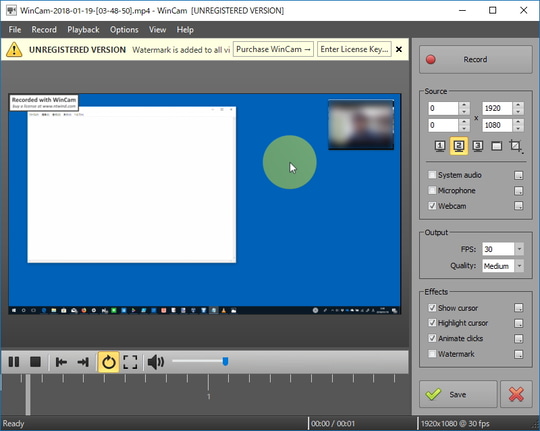Jump to start of recording
540x431 pixels.
(x=61, y=362)
